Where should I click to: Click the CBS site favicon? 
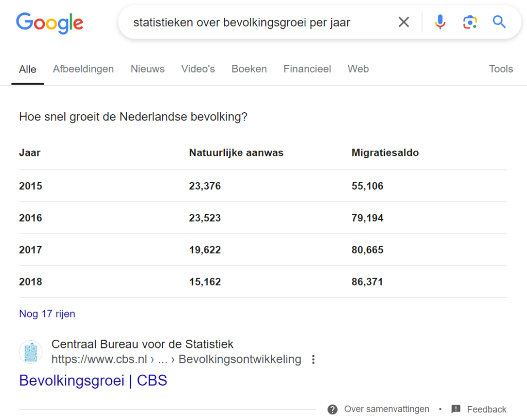click(x=31, y=352)
